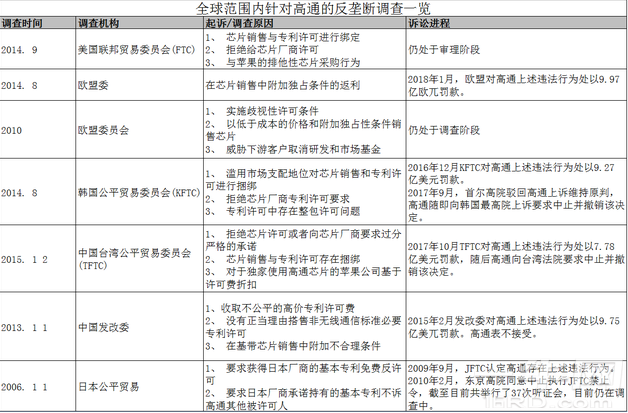Click the line 拒绝芯片厂商专利许可要求

pos(278,199)
